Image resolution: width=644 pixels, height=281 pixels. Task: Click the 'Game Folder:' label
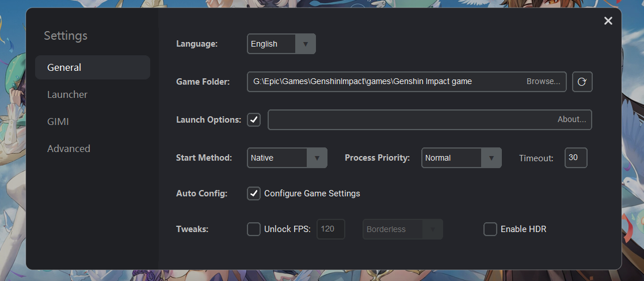pos(203,82)
